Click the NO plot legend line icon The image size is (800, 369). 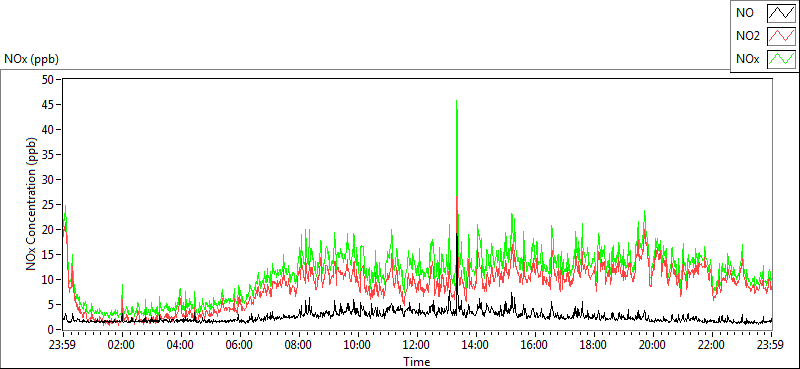pos(782,13)
